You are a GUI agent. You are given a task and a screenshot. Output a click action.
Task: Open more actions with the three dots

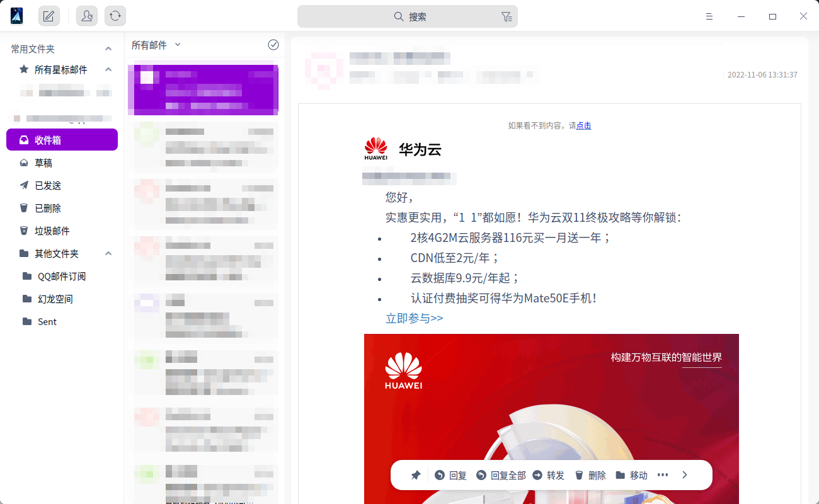point(663,475)
